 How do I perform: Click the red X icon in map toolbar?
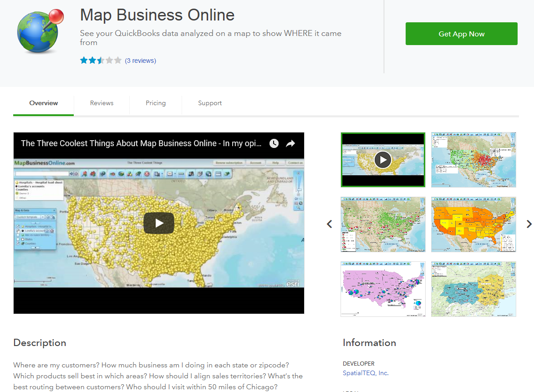point(147,174)
